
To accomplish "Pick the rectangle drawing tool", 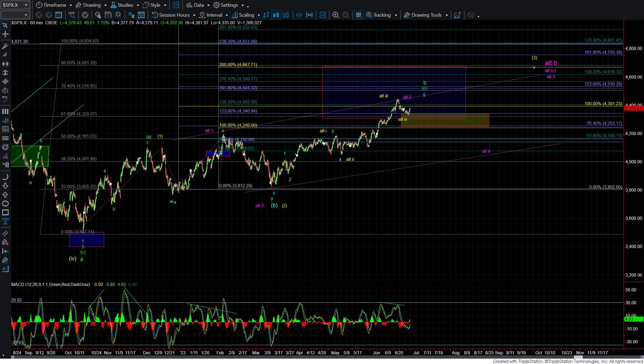I will pyautogui.click(x=5, y=213).
